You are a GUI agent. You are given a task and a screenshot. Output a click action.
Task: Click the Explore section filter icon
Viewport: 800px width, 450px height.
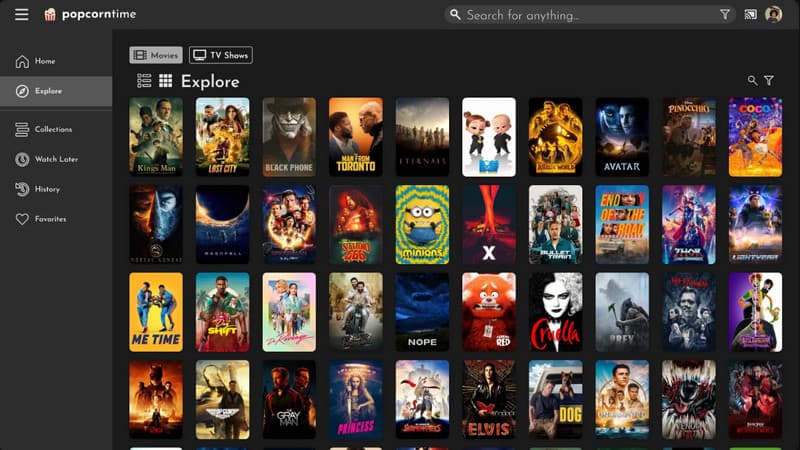tap(769, 81)
